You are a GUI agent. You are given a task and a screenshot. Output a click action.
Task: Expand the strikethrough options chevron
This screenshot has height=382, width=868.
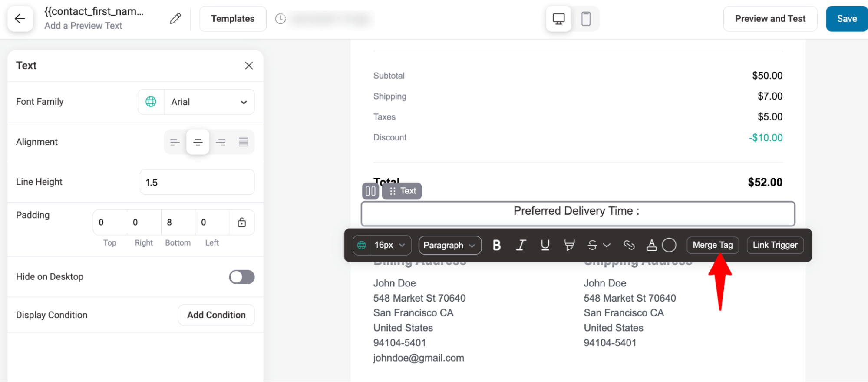(607, 246)
